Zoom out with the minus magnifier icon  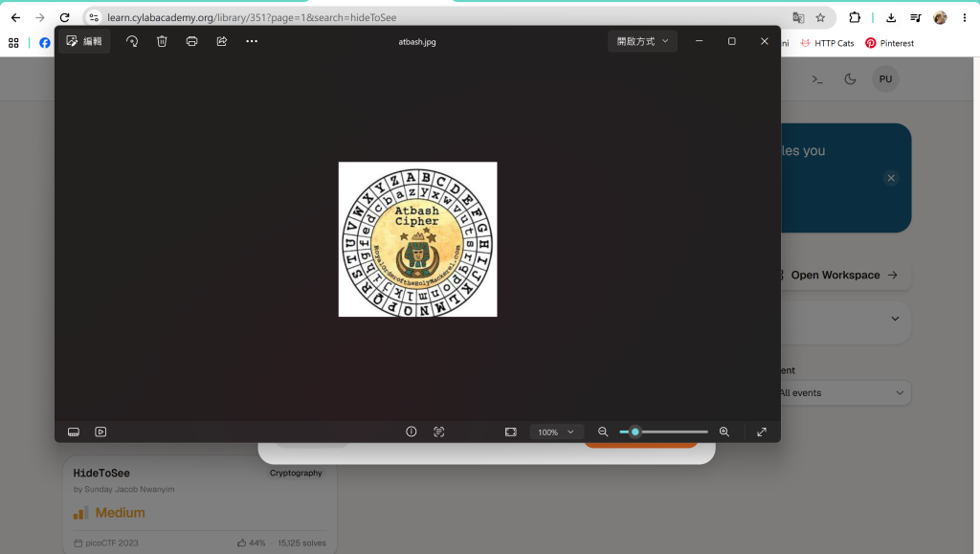[x=603, y=432]
